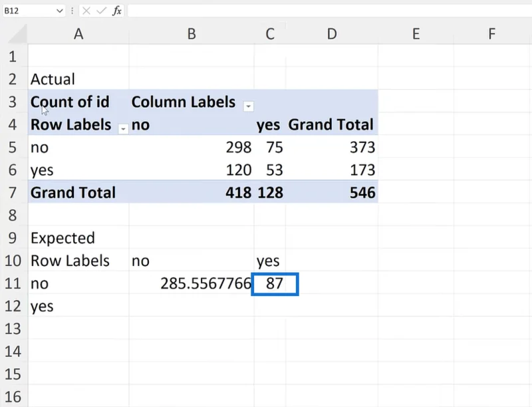Select row 1 header
532x407 pixels.
(x=13, y=57)
